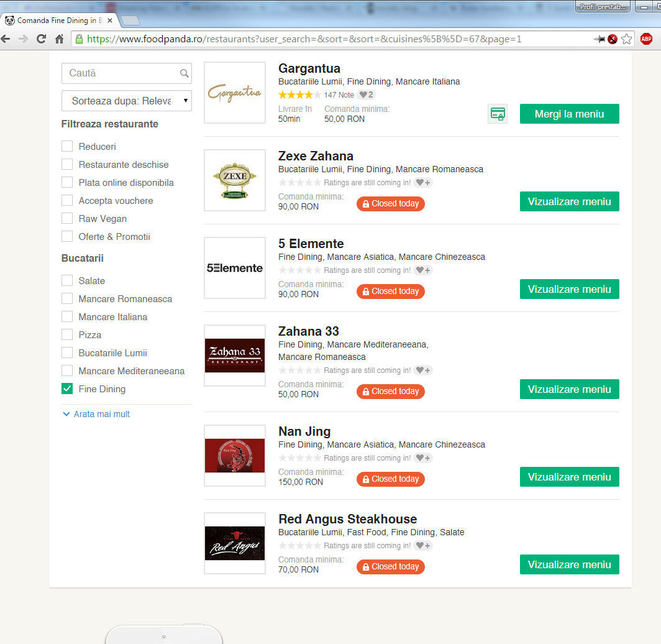View the menu of Zexe Zahana
This screenshot has width=661, height=644.
569,201
